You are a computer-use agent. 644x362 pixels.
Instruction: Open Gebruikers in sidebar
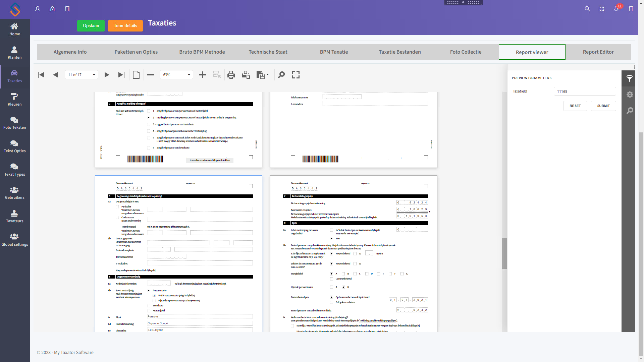(15, 193)
